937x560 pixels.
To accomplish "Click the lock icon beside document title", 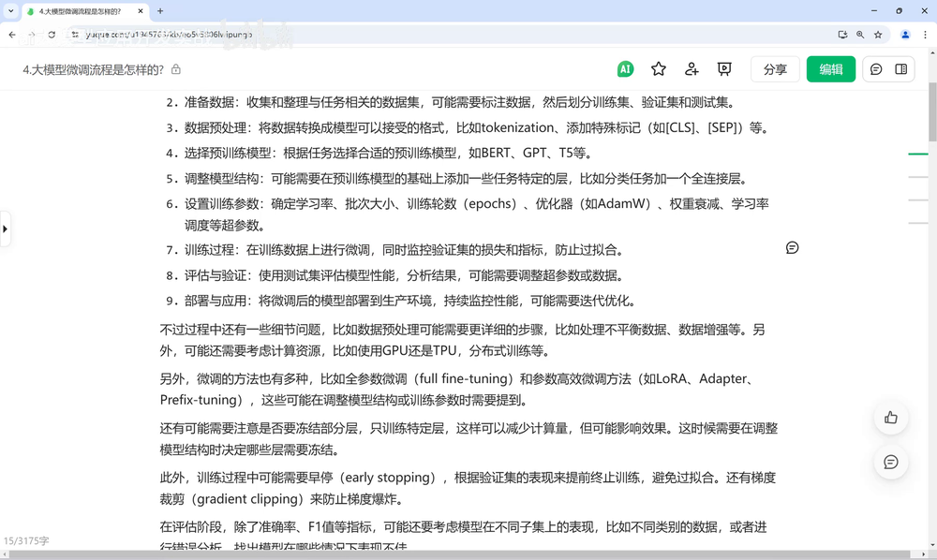I will point(176,69).
